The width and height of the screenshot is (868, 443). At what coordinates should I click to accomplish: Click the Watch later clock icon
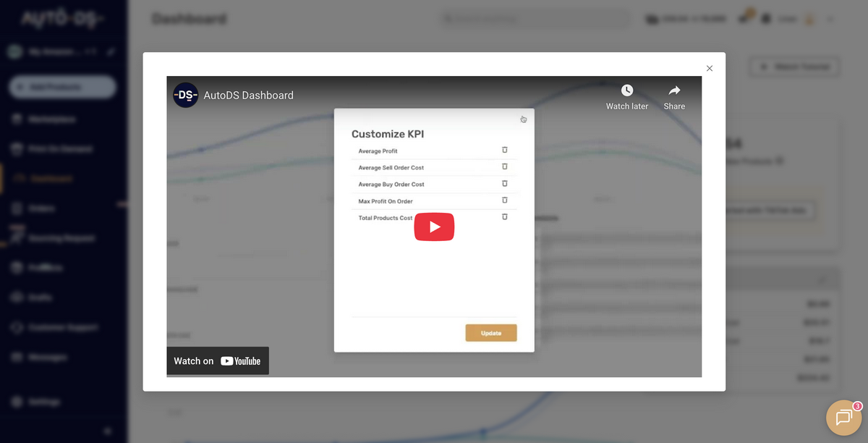coord(626,90)
